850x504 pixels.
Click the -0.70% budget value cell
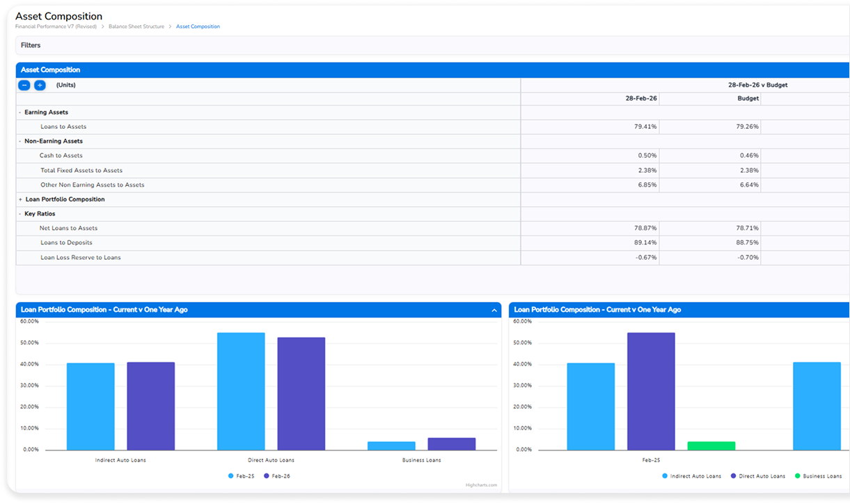click(710, 258)
